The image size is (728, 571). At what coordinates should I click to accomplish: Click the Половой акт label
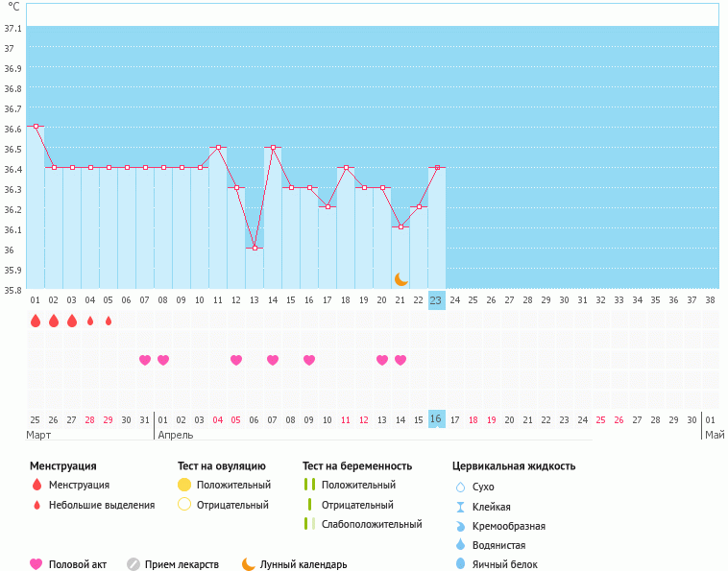(x=78, y=564)
